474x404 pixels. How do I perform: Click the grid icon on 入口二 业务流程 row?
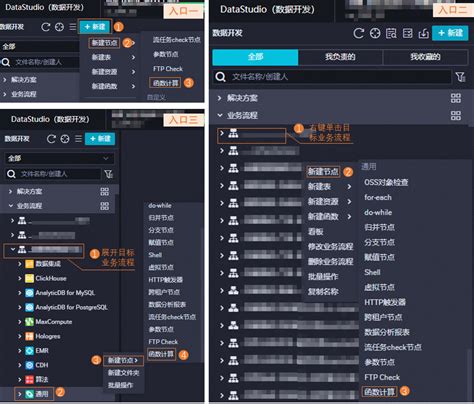tap(456, 115)
